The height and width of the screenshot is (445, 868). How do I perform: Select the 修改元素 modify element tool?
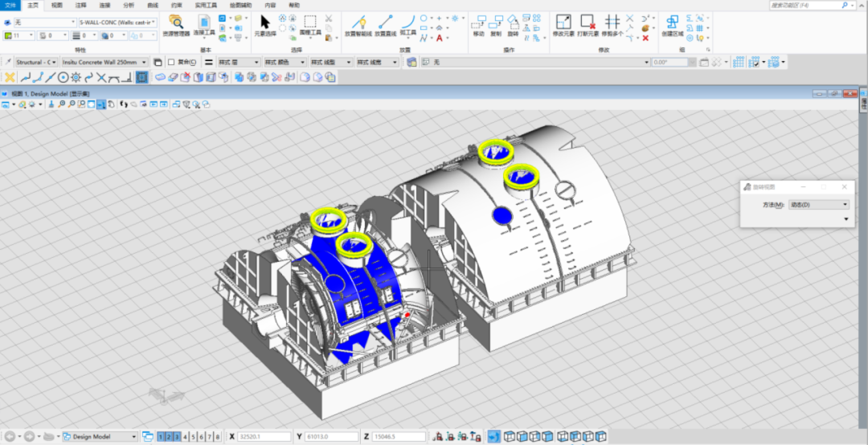pyautogui.click(x=563, y=26)
